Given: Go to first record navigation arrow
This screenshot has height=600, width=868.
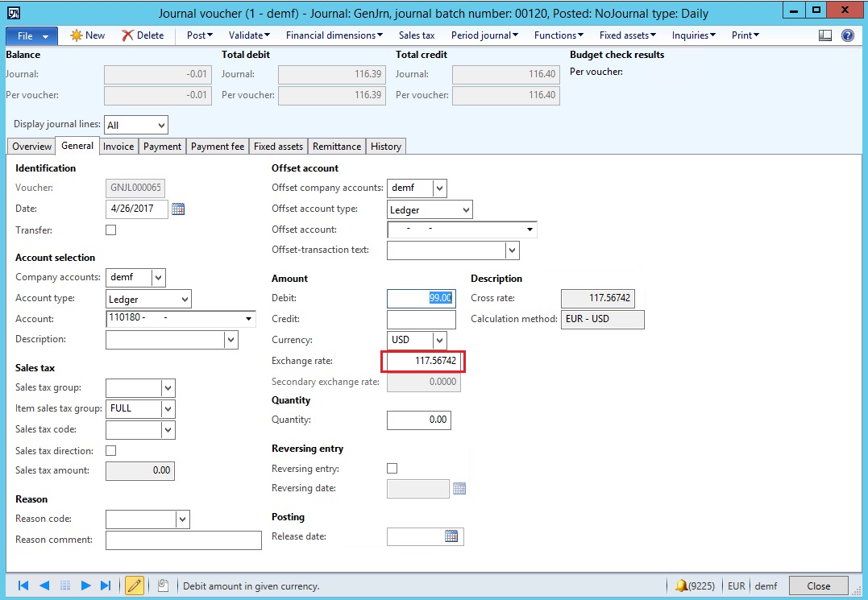Looking at the screenshot, I should (23, 586).
